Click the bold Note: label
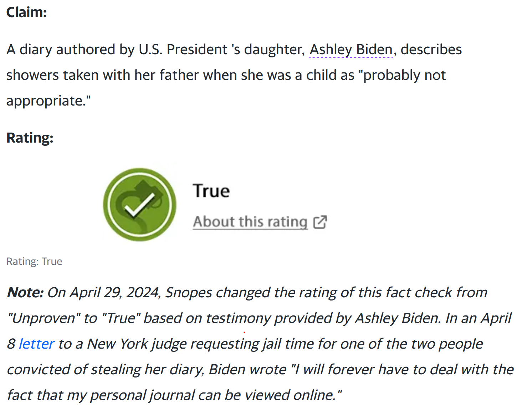The width and height of the screenshot is (532, 416). click(x=25, y=293)
